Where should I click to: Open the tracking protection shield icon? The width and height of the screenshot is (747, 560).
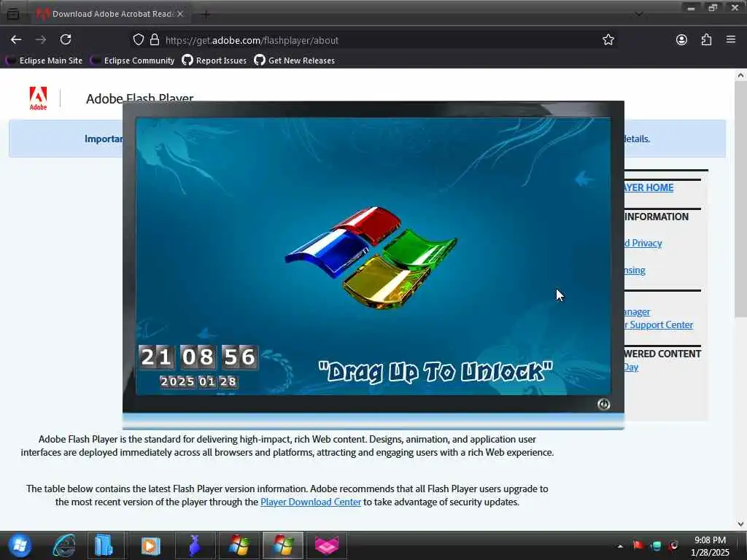(138, 39)
